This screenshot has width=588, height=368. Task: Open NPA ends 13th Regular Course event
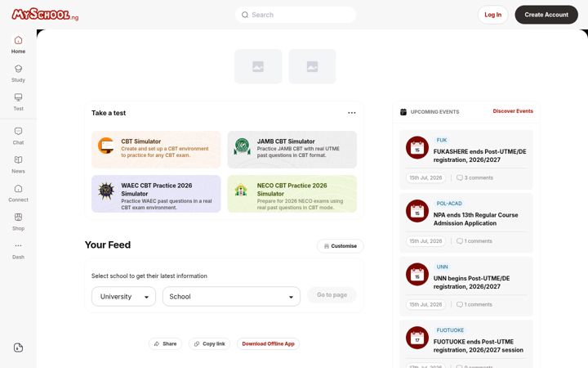tap(475, 219)
